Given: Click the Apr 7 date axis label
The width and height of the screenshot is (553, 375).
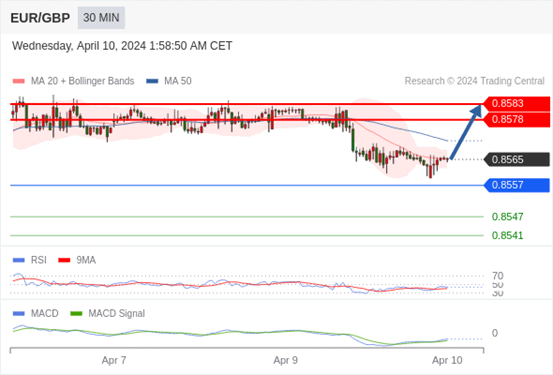Looking at the screenshot, I should click(x=114, y=360).
